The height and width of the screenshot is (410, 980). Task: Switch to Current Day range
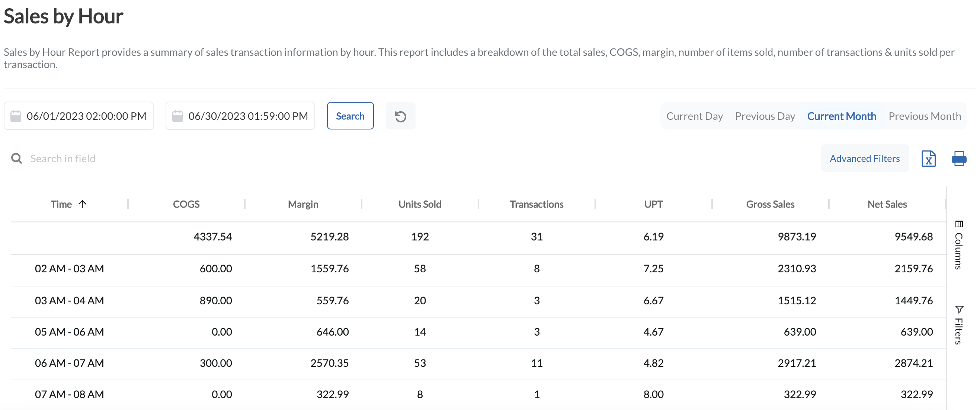click(694, 116)
